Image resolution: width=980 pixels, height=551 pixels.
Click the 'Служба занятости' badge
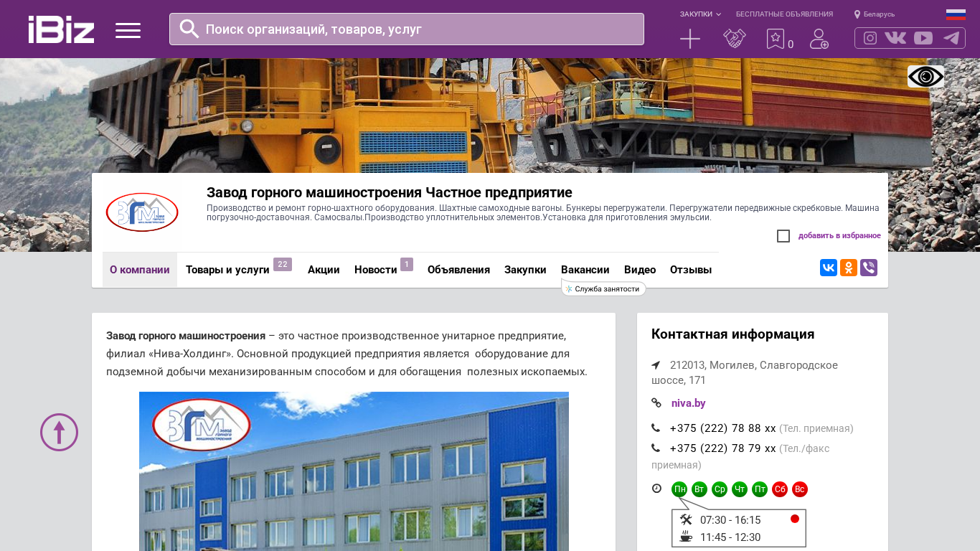pyautogui.click(x=603, y=288)
